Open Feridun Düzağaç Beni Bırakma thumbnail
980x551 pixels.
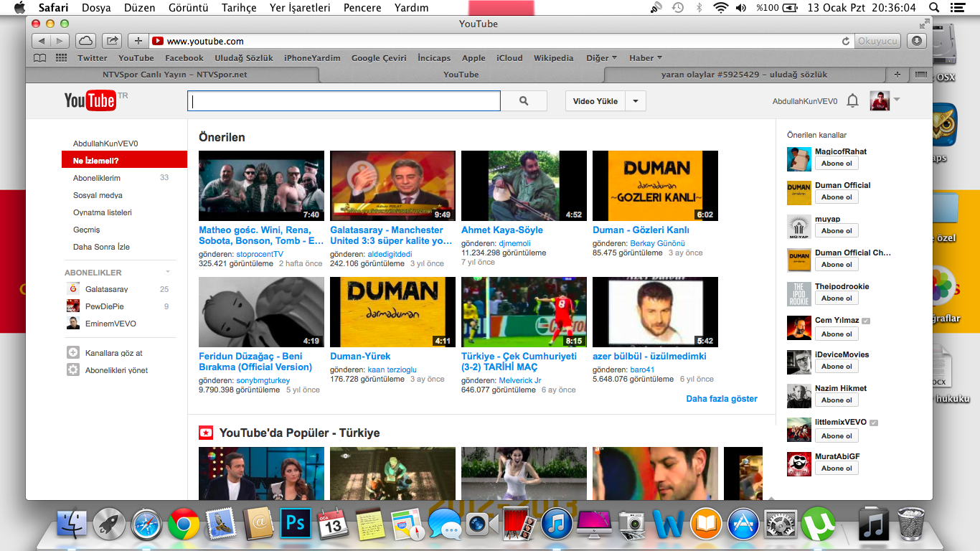pos(261,312)
